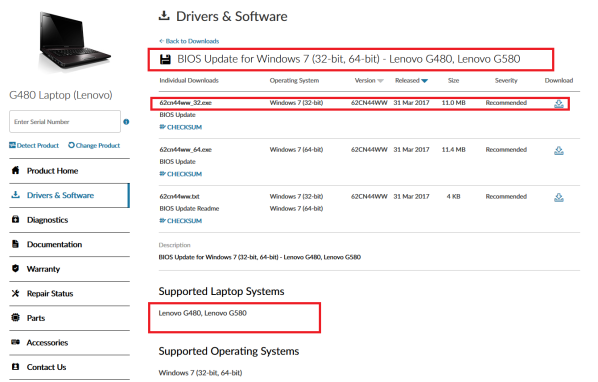The image size is (598, 382).
Task: Click the floppy disk icon beside BIOS Update title
Action: (165, 59)
